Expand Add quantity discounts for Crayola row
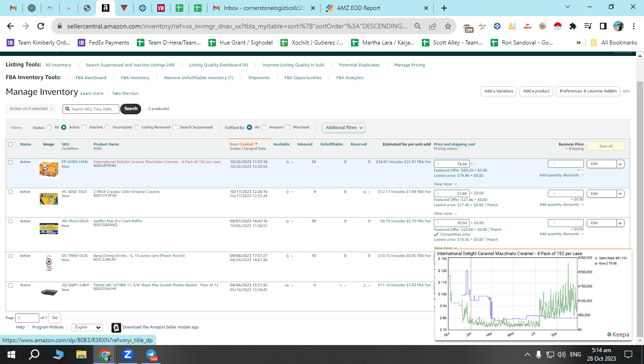644x364 pixels. (562, 205)
